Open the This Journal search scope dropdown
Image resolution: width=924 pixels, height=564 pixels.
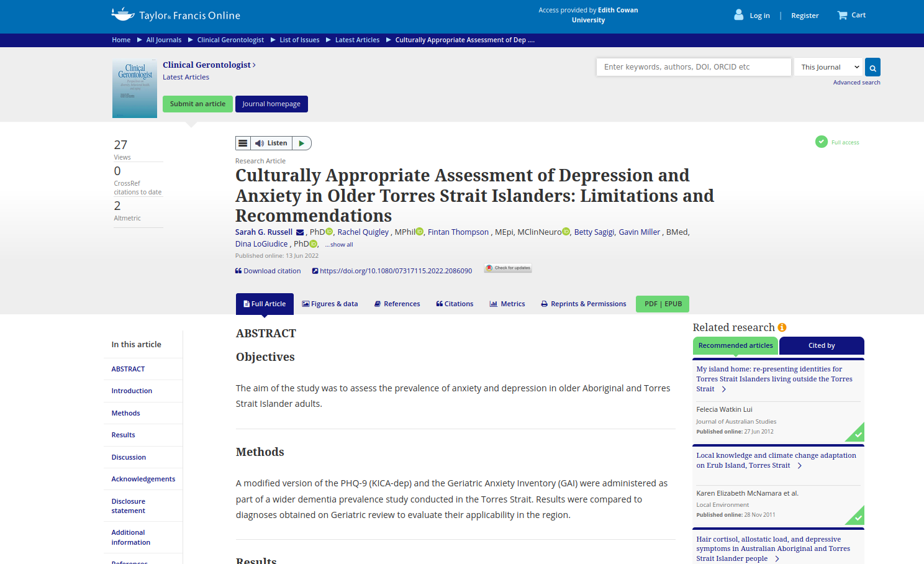coord(828,67)
